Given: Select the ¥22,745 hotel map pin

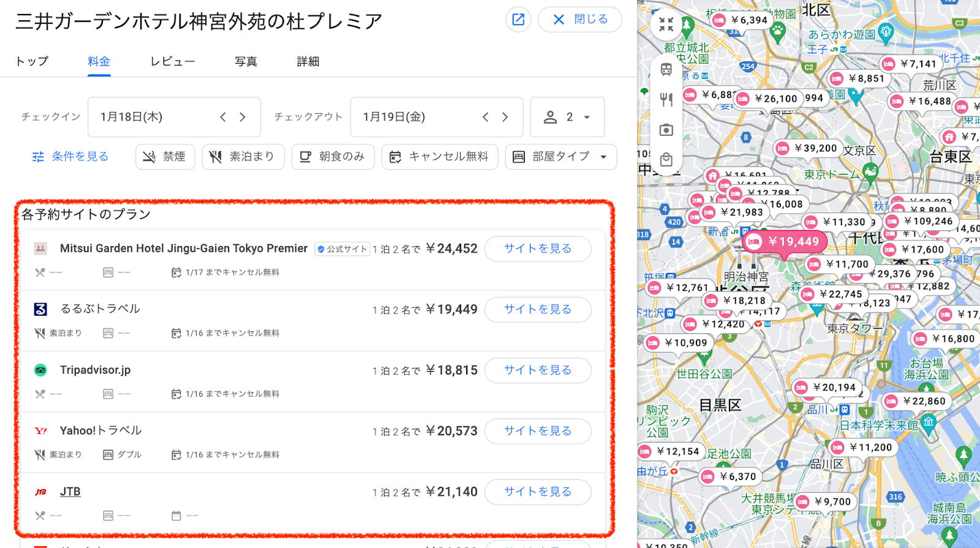Looking at the screenshot, I should (x=833, y=295).
